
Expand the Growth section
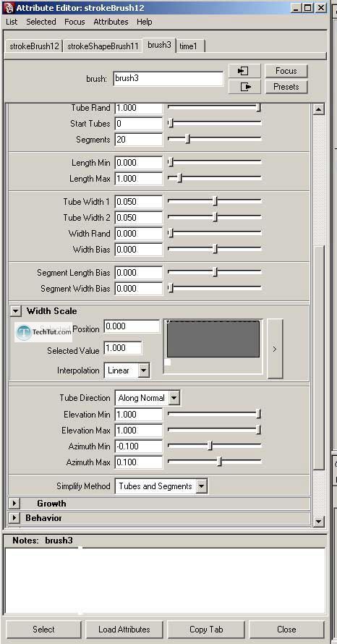point(14,504)
